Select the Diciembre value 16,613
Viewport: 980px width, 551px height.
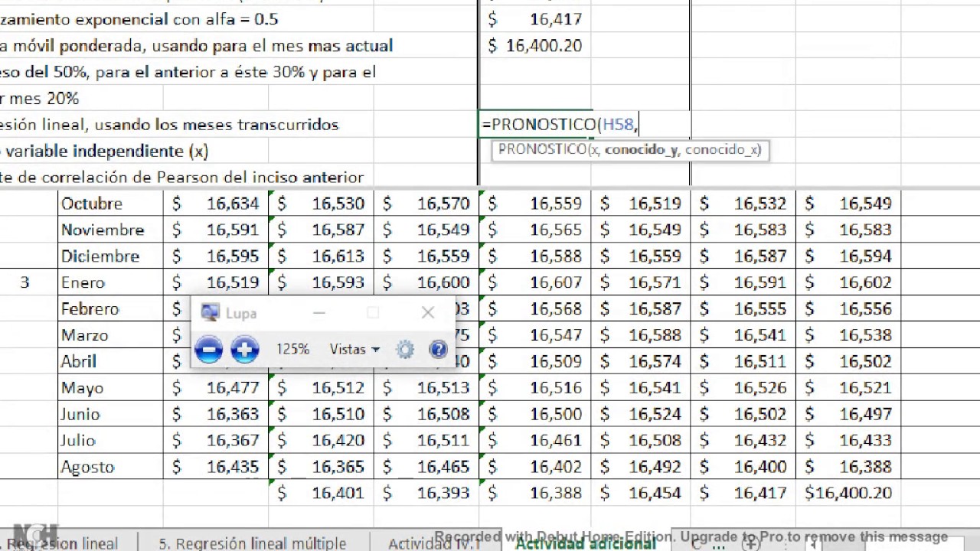pos(322,256)
